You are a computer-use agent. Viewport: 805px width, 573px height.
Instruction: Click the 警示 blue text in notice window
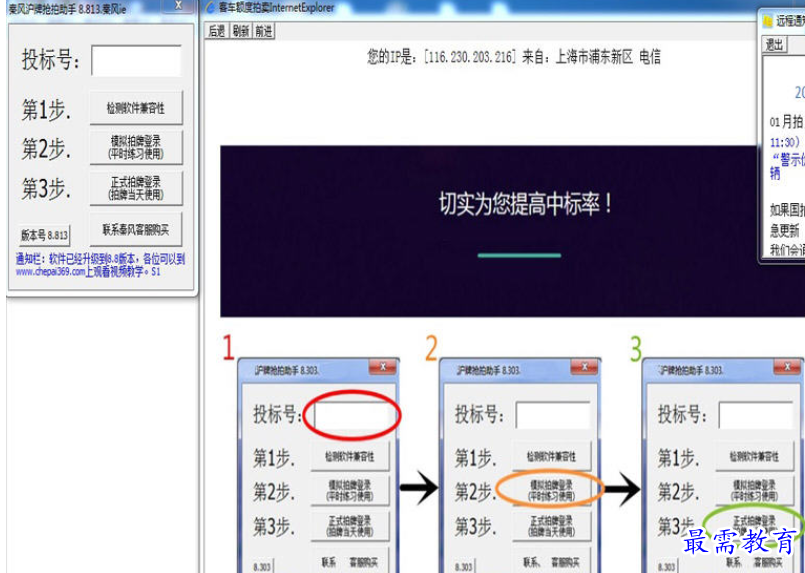[789, 159]
